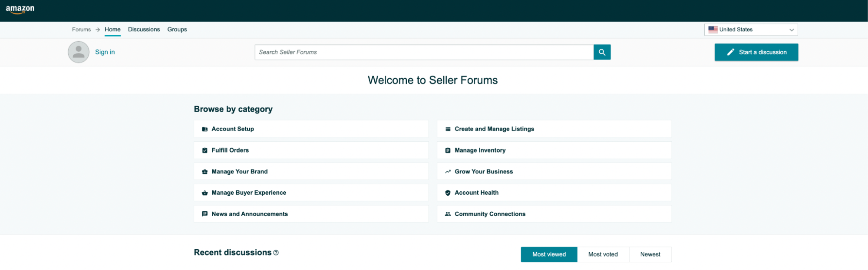The image size is (868, 270).
Task: Click the Manage Buyer Experience basket icon
Action: pyautogui.click(x=205, y=193)
